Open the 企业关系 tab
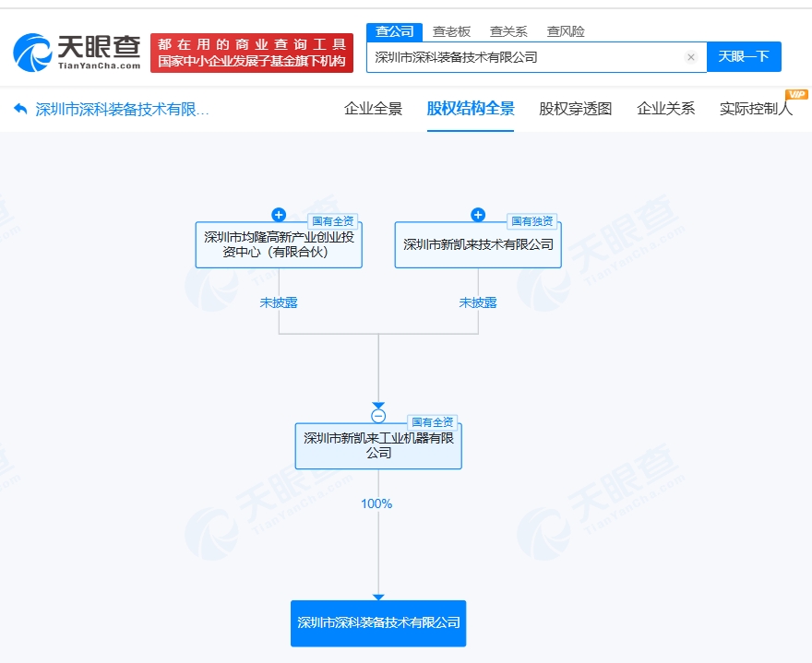 coord(665,109)
